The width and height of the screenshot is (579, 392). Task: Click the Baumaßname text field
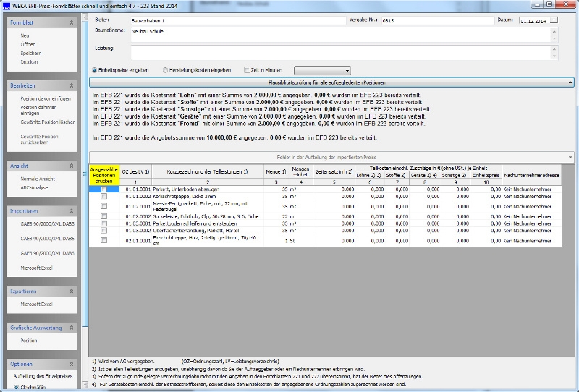point(341,35)
